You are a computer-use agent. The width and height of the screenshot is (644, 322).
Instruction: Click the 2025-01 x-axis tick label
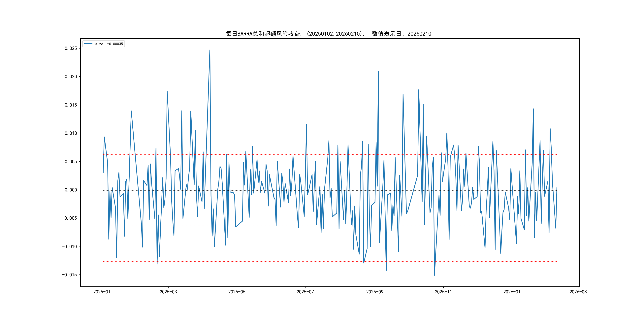(102, 292)
